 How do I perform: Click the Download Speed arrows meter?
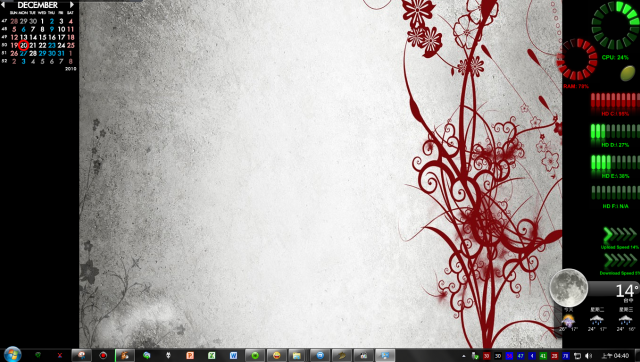point(620,261)
